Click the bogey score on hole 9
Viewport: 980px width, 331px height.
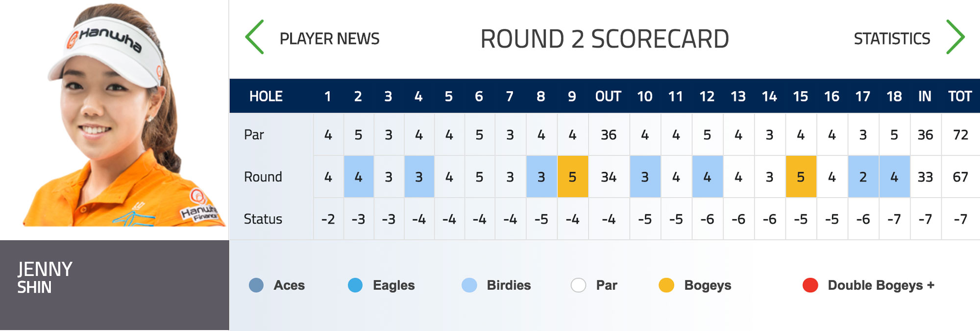pos(572,177)
